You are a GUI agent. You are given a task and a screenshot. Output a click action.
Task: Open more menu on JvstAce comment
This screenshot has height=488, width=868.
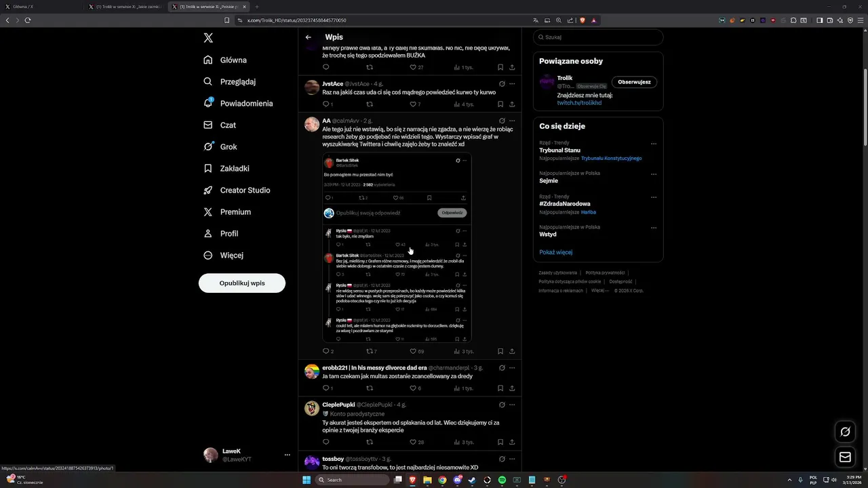512,83
